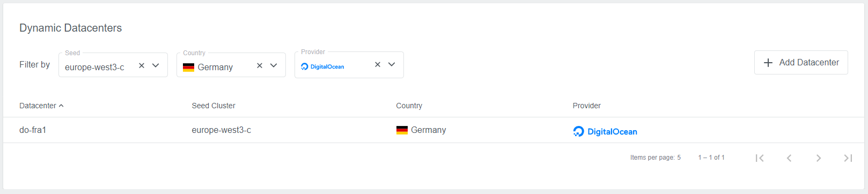868x194 pixels.
Task: Click the Germany flag in the table row
Action: [x=402, y=130]
